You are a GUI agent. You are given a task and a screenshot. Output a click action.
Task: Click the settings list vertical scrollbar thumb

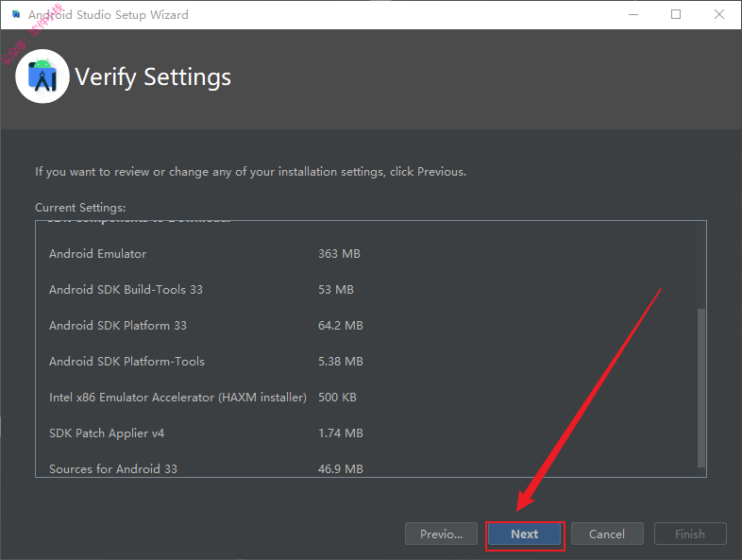[x=701, y=388]
